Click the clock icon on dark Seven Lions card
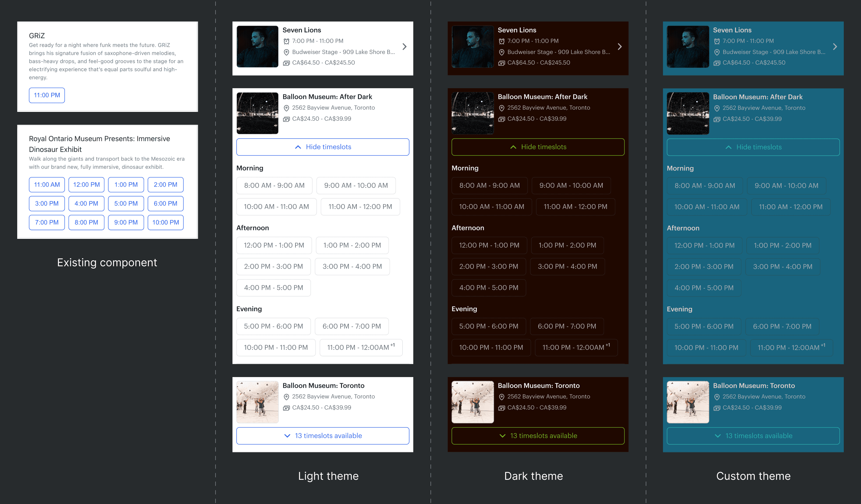The width and height of the screenshot is (861, 504). coord(502,41)
